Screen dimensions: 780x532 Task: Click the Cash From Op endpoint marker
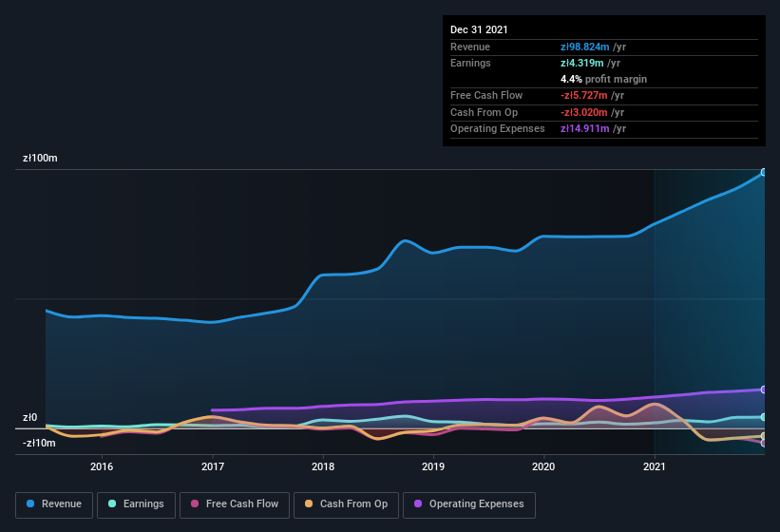[x=763, y=436]
